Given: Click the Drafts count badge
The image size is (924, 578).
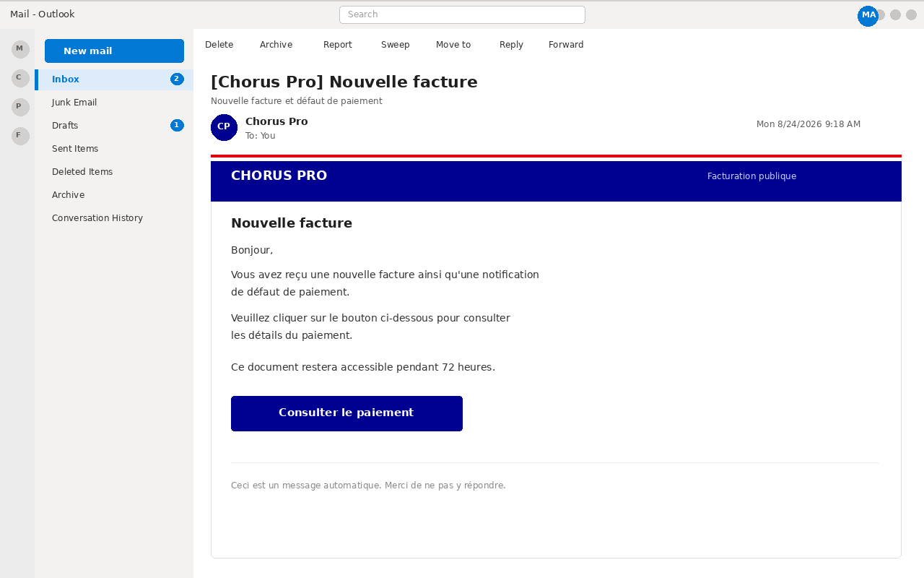Looking at the screenshot, I should pyautogui.click(x=177, y=126).
